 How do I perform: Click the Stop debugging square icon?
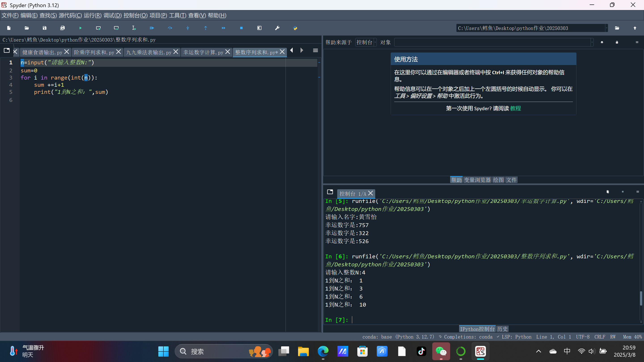(x=241, y=28)
